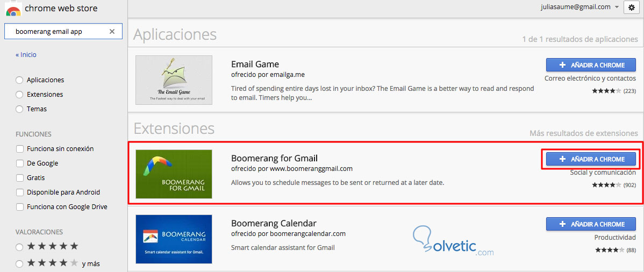
Task: Tick the Gratis checkbox
Action: click(x=19, y=178)
